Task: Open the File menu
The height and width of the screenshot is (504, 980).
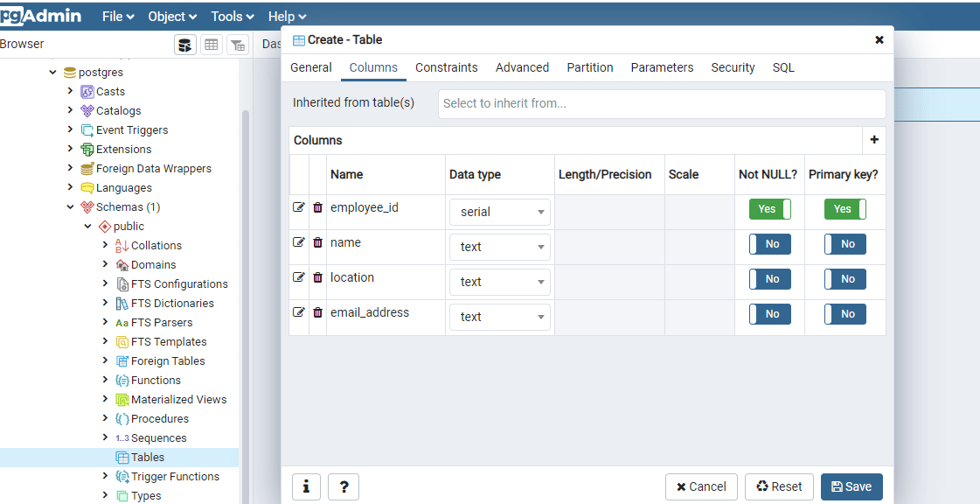Action: [x=118, y=17]
